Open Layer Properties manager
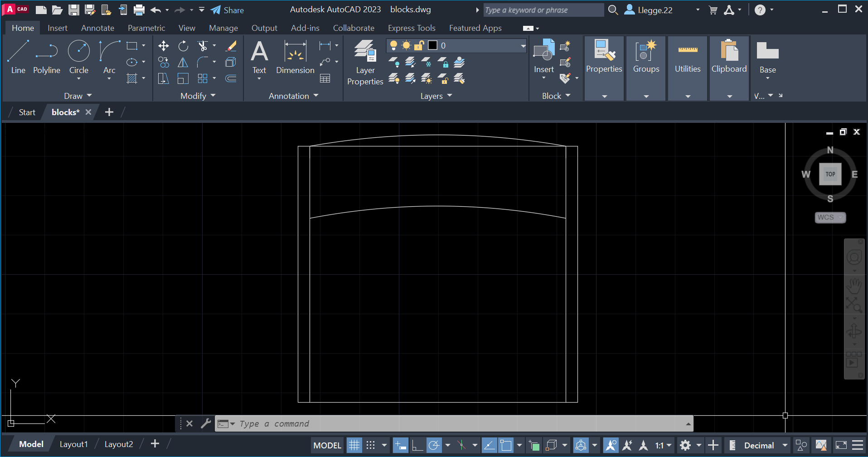Viewport: 868px width, 457px height. click(x=365, y=63)
